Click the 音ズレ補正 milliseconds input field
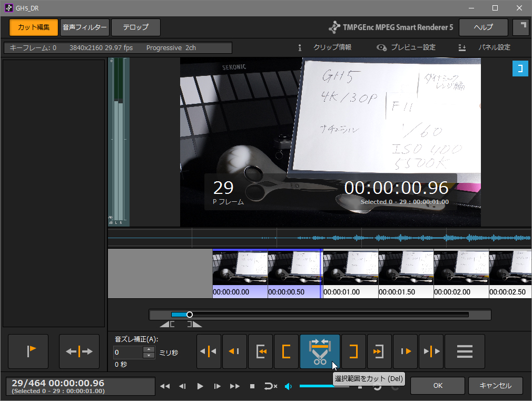This screenshot has width=532, height=401. click(x=128, y=353)
